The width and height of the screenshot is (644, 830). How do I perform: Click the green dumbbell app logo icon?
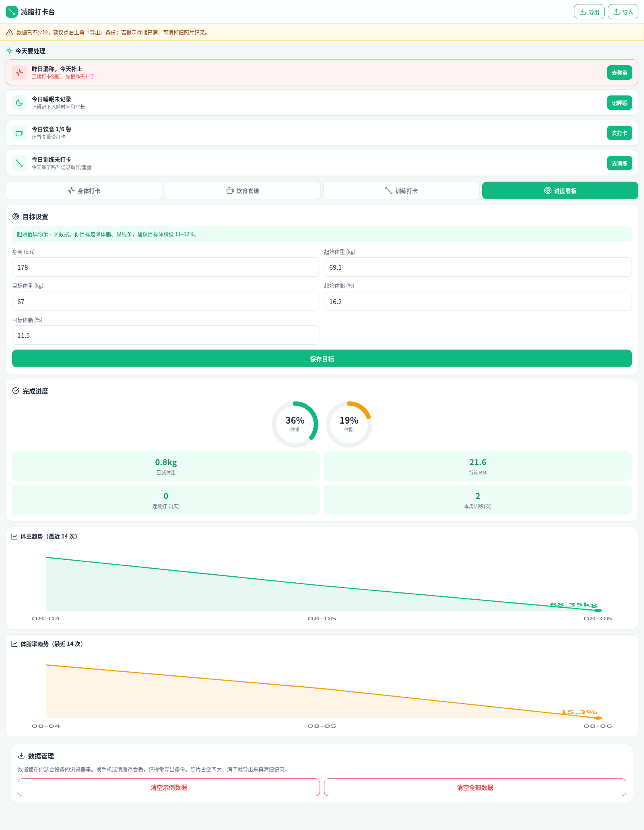tap(12, 12)
